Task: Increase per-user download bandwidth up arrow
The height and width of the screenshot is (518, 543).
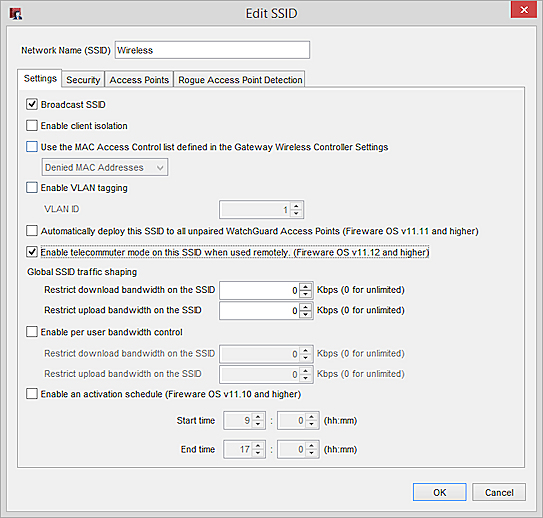Action: tap(305, 350)
